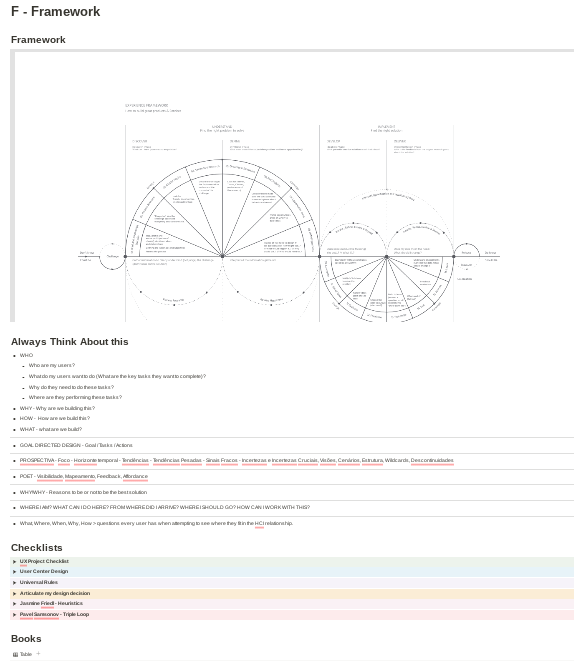Add a new view with plus icon

point(38,654)
